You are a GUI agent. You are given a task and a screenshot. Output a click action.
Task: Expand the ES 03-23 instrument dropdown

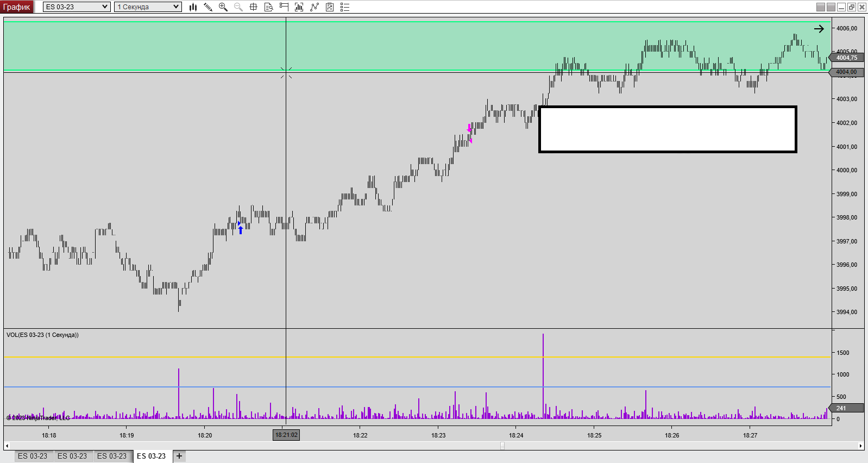105,7
